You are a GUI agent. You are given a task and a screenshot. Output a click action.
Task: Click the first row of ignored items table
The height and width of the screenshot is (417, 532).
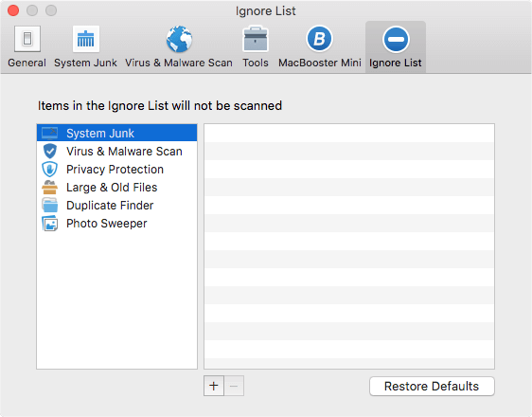point(349,133)
